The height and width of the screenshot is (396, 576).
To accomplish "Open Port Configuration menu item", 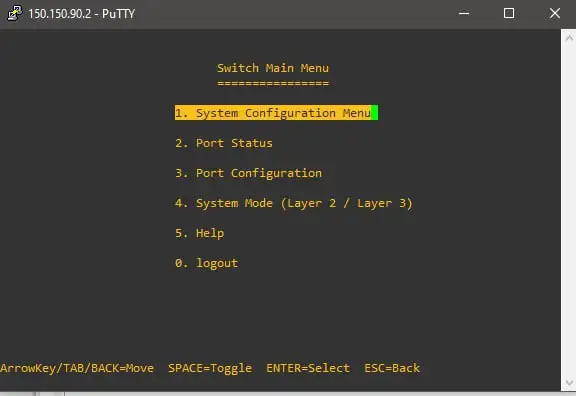I will pyautogui.click(x=248, y=173).
